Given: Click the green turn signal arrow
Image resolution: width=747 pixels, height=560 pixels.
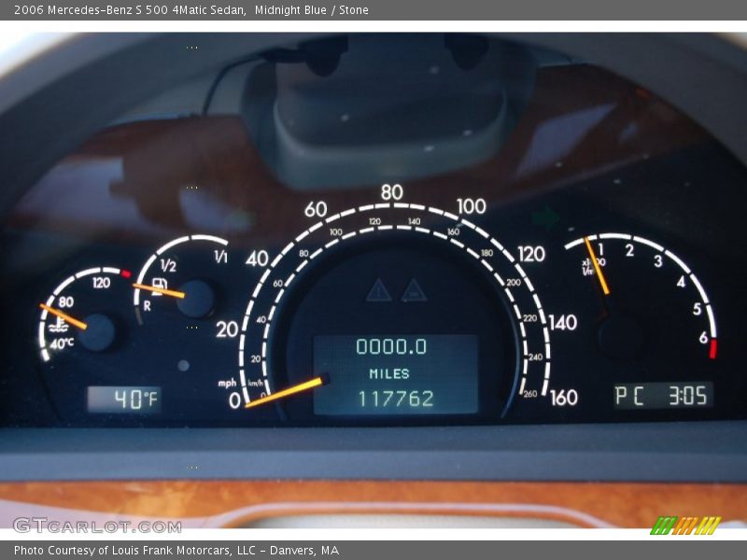Looking at the screenshot, I should pyautogui.click(x=545, y=218).
